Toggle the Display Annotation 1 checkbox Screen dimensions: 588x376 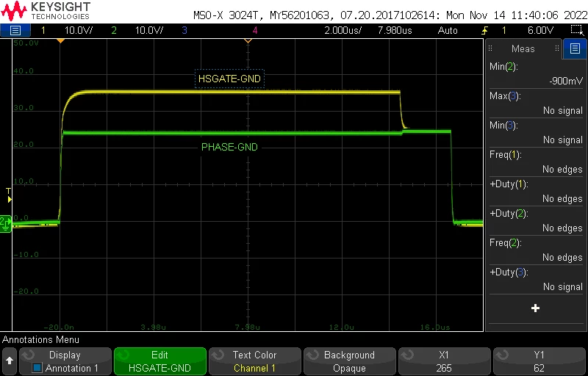pyautogui.click(x=37, y=368)
